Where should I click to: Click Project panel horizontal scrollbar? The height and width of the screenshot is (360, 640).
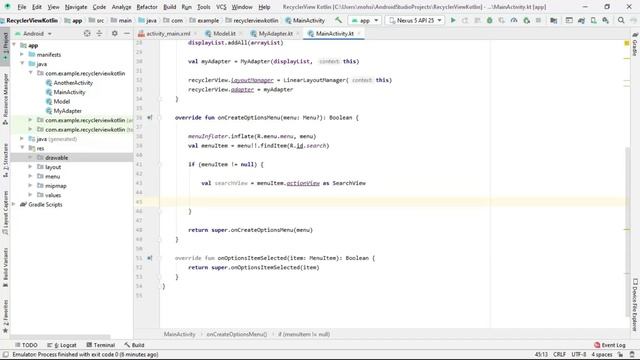tap(61, 337)
